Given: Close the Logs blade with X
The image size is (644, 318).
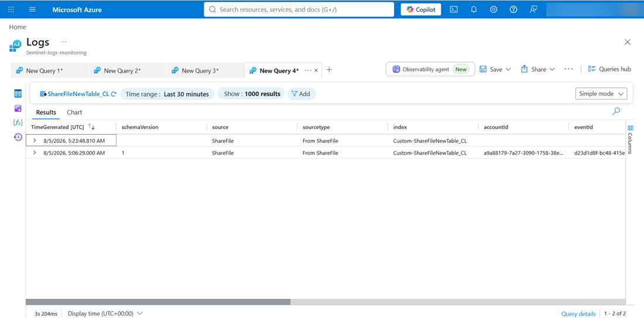Looking at the screenshot, I should coord(627,42).
